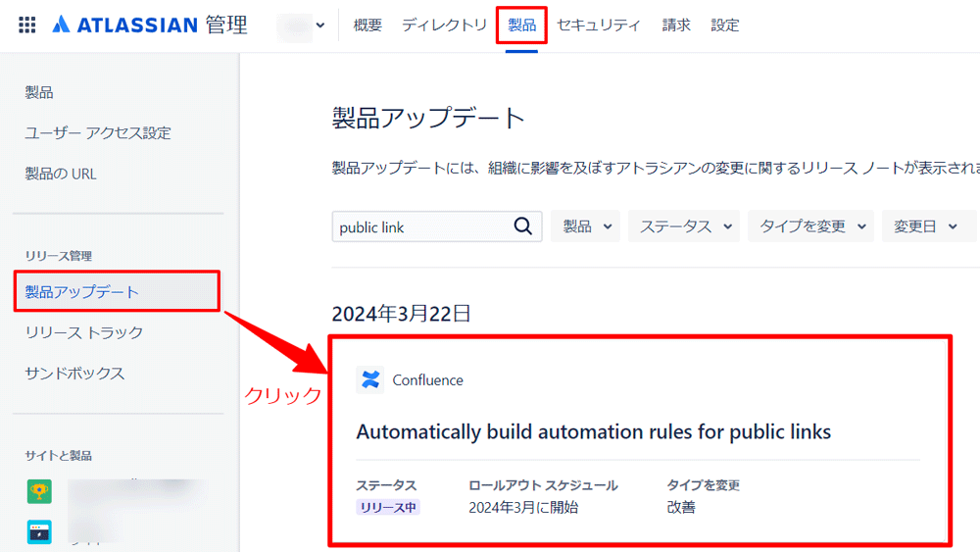This screenshot has width=980, height=552.
Task: Expand the タイプを変更 filter dropdown
Action: 810,226
